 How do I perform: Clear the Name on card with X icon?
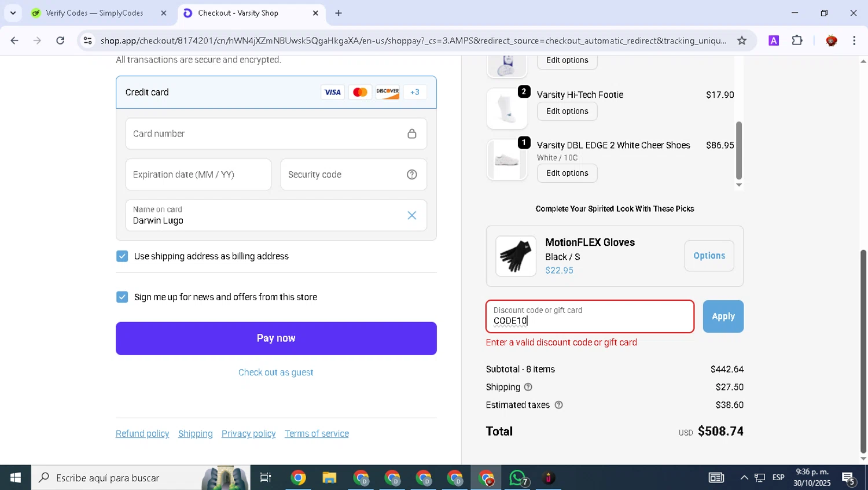[x=412, y=215]
